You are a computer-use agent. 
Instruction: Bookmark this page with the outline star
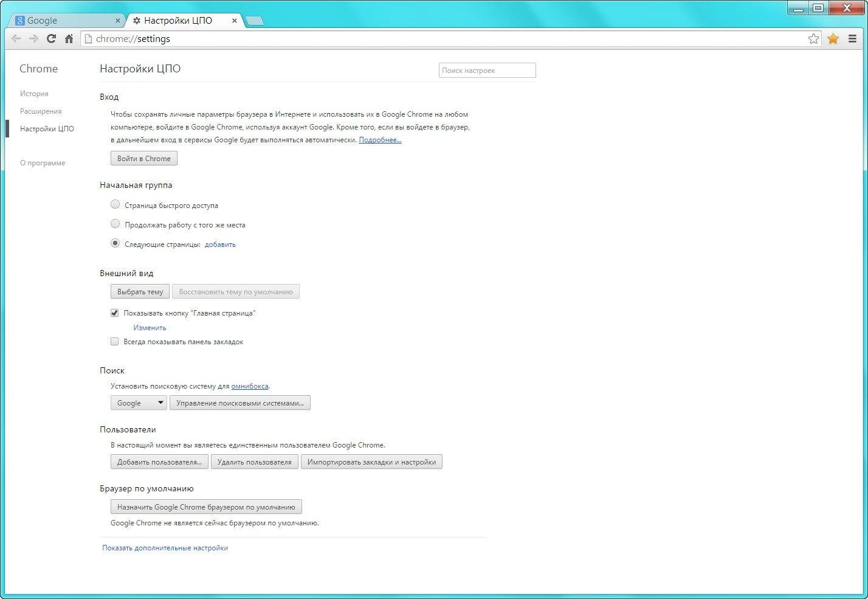click(813, 39)
